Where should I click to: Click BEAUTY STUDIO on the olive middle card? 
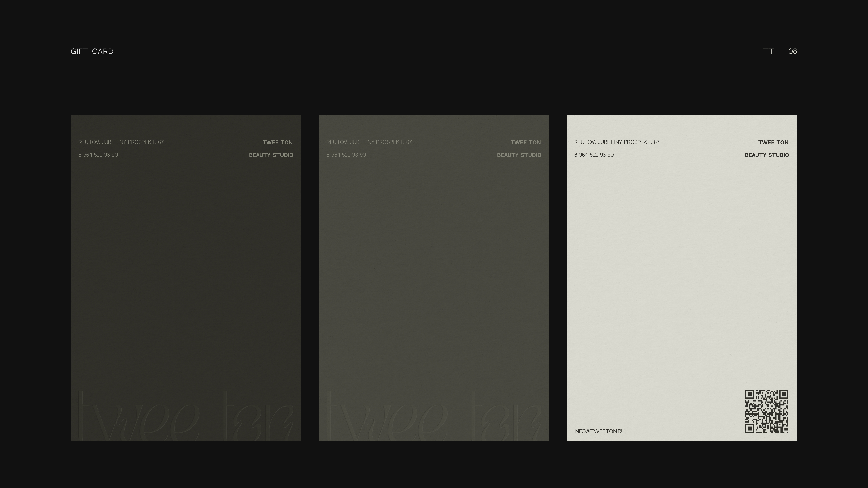519,155
